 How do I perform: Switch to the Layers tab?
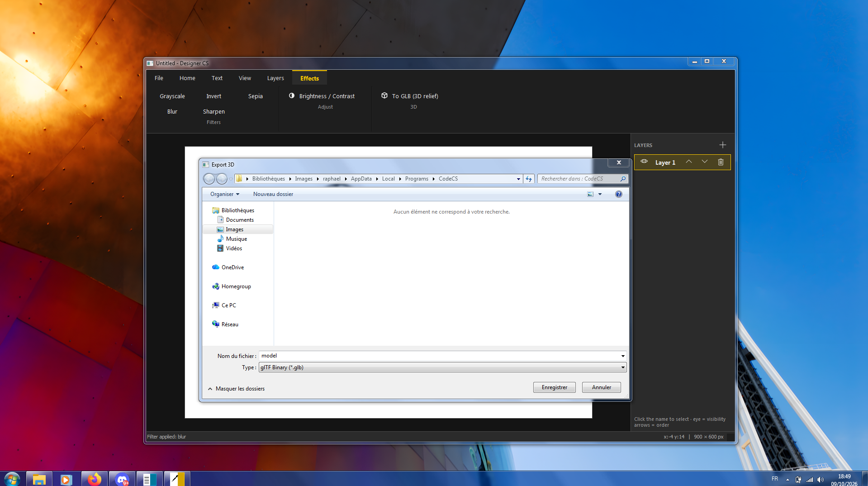point(275,78)
